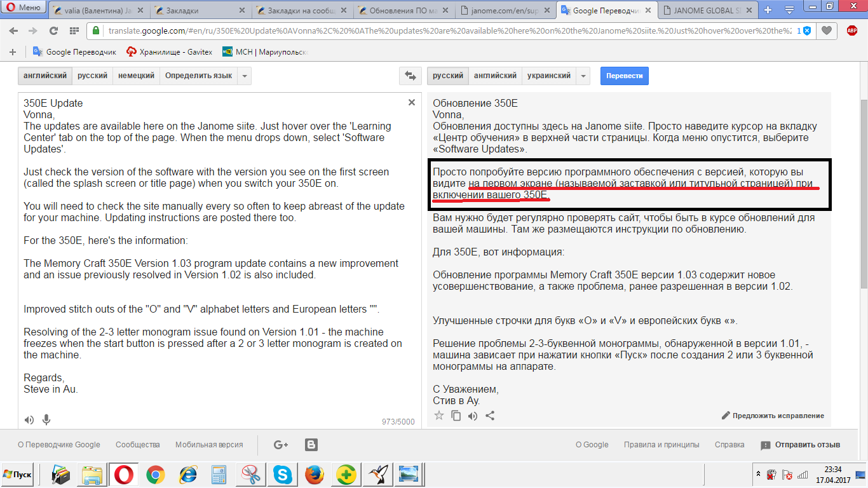This screenshot has width=868, height=488.
Task: Open the Мобильная версия footer link
Action: pyautogui.click(x=209, y=445)
